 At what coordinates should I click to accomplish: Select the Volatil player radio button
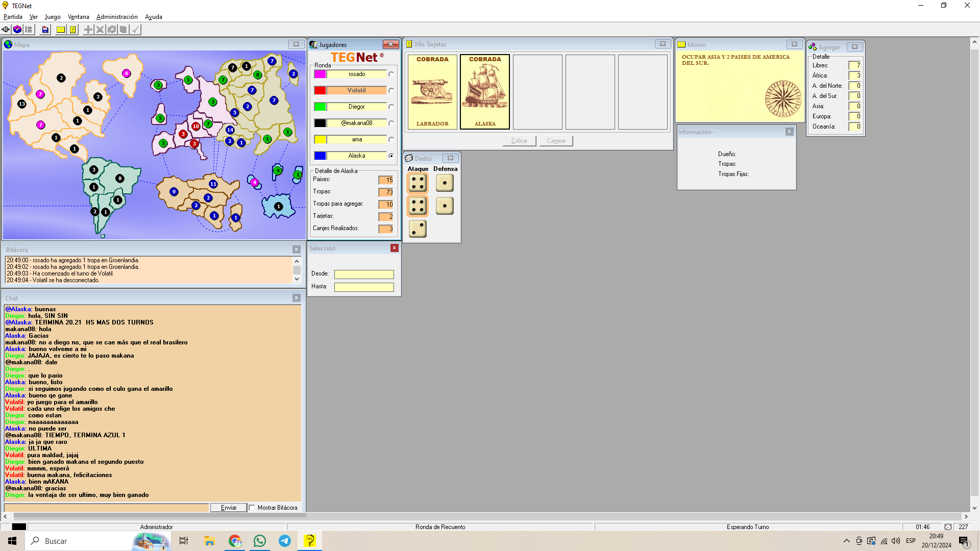391,91
